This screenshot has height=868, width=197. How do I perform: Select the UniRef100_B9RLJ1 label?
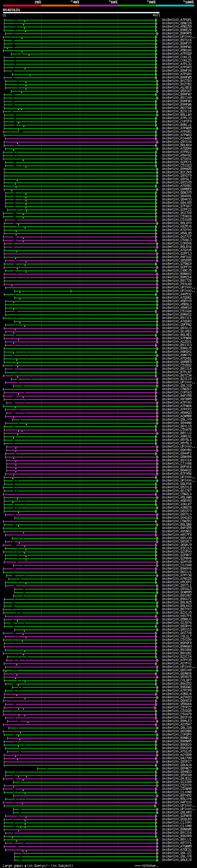tap(176, 125)
